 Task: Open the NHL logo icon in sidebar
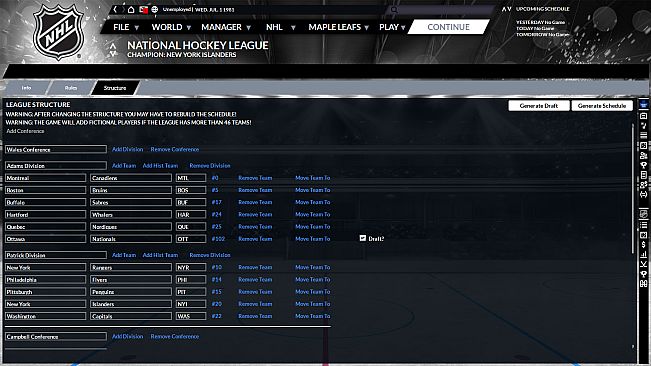coord(644,214)
